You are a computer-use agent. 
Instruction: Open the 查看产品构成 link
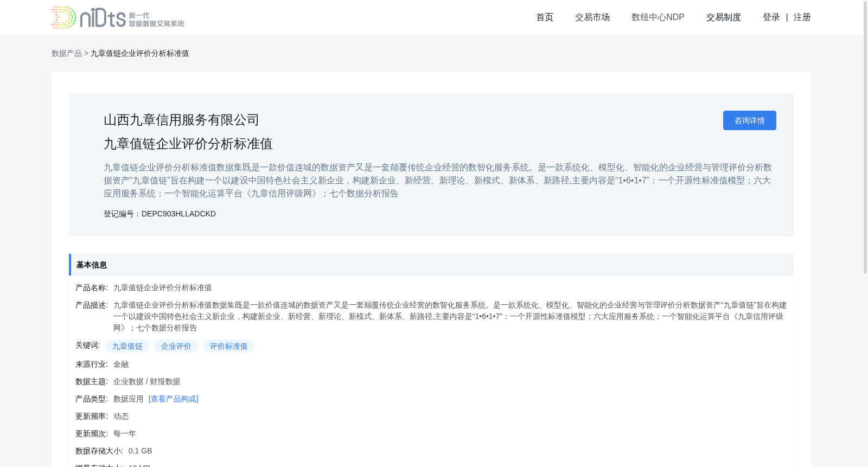[174, 399]
